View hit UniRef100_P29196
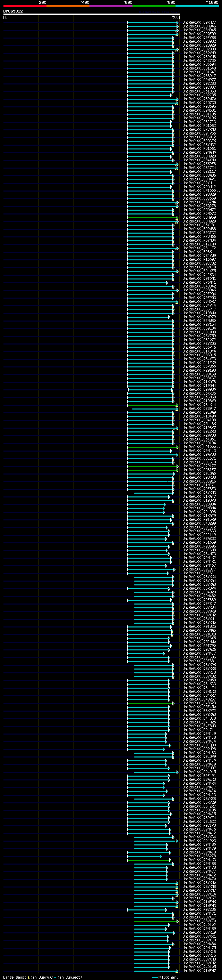Screen dimensions: 222x980 (x=199, y=118)
